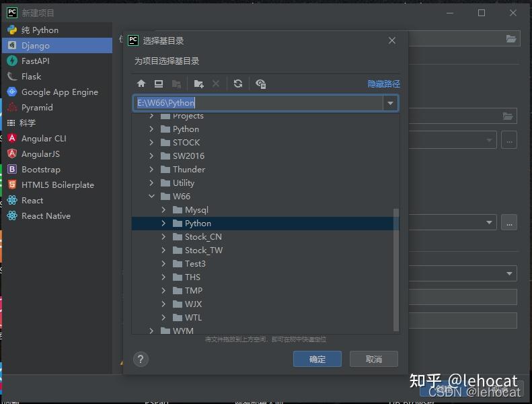
Task: Select Bootstrap project type
Action: point(57,169)
